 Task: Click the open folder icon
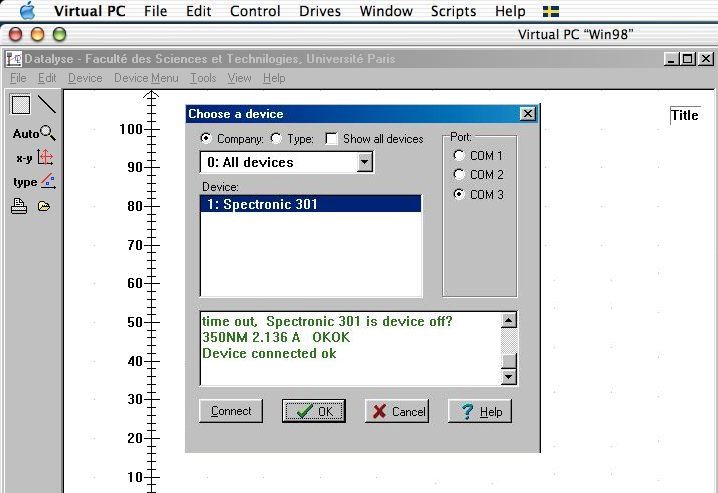44,206
